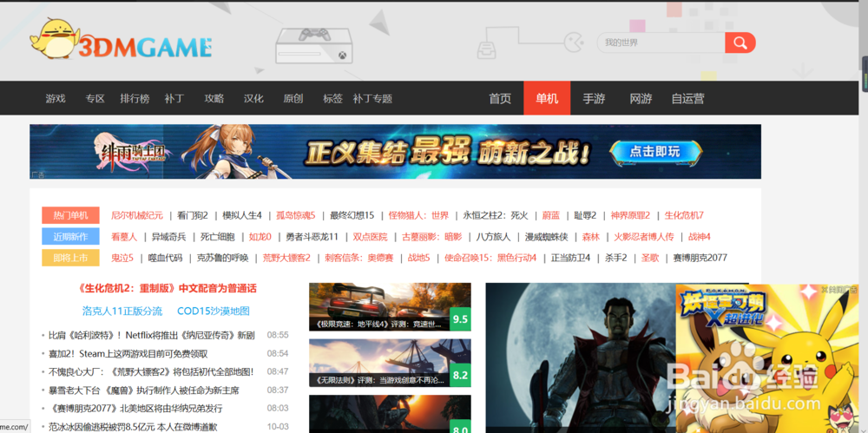868x433 pixels.
Task: Open the COD15沙漠地图 link
Action: point(214,312)
